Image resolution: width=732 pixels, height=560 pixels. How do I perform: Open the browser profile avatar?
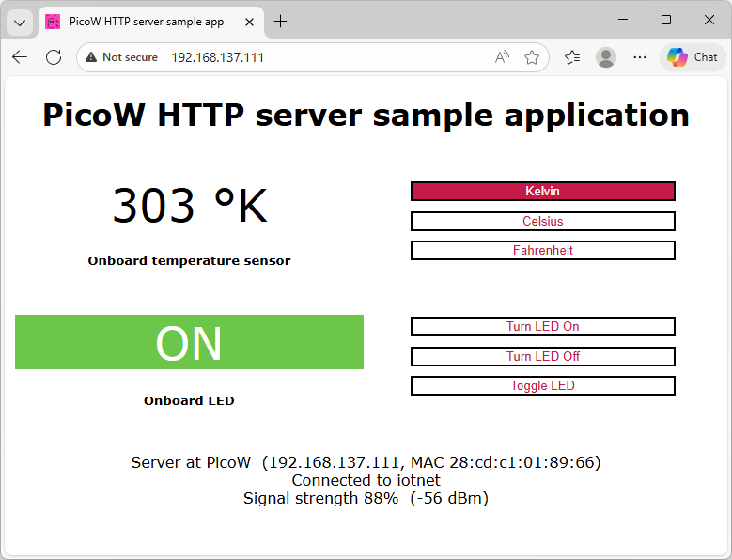606,57
